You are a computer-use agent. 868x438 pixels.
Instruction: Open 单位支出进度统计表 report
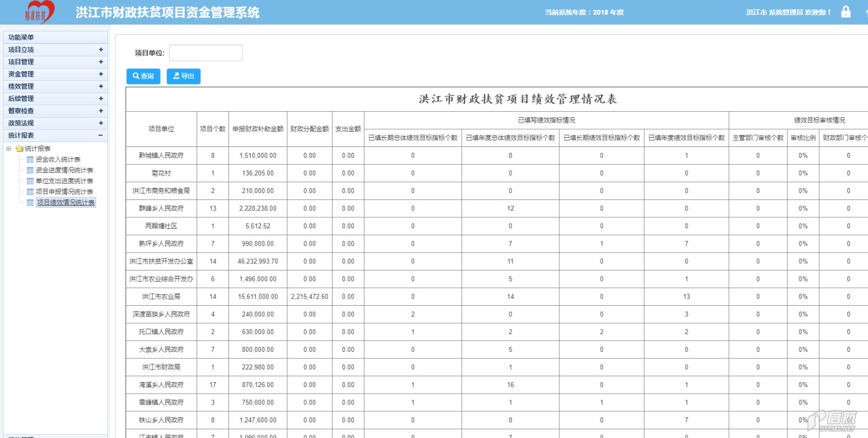65,181
